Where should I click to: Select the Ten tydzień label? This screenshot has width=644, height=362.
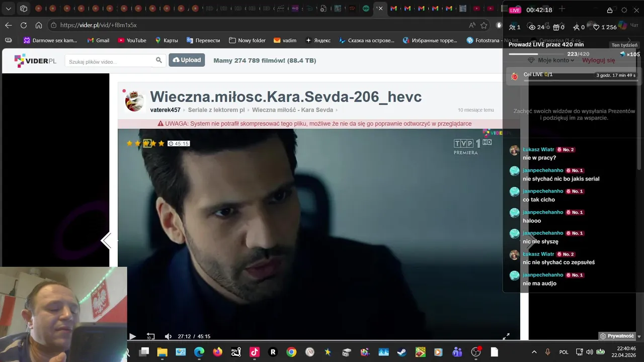(624, 45)
